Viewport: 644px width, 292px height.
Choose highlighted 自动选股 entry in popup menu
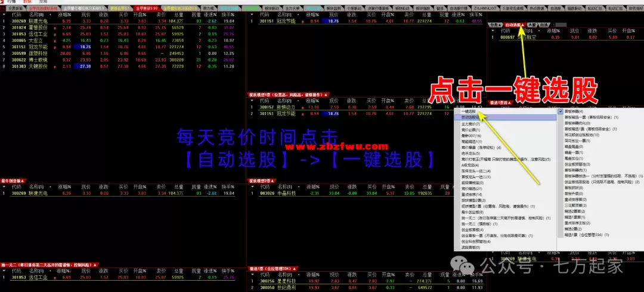coord(505,117)
